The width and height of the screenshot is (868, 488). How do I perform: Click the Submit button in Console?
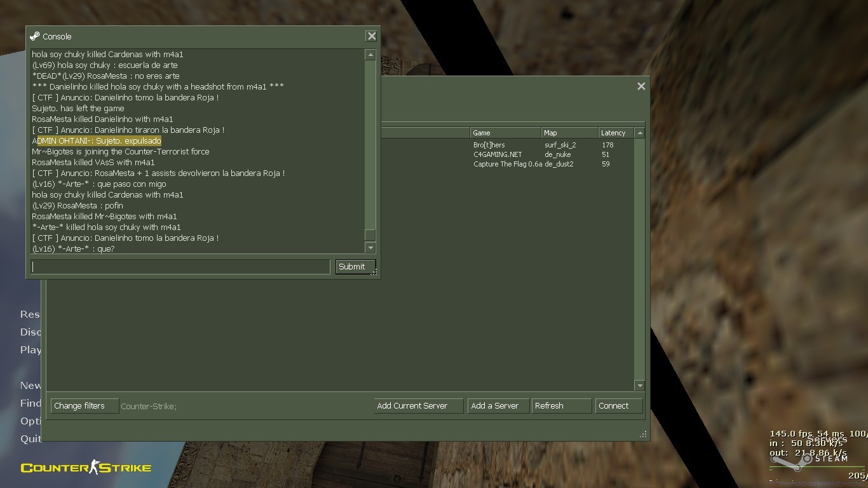tap(355, 267)
